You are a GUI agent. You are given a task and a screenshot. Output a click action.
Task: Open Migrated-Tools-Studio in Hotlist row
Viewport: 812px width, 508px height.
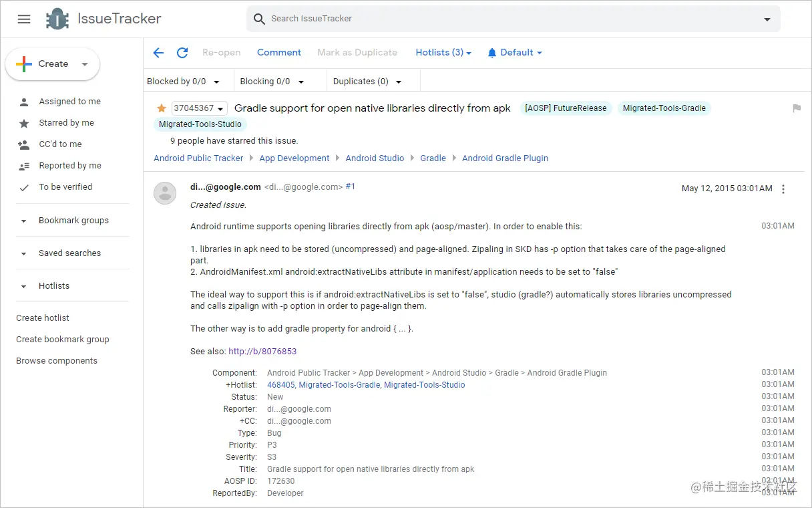(x=425, y=385)
